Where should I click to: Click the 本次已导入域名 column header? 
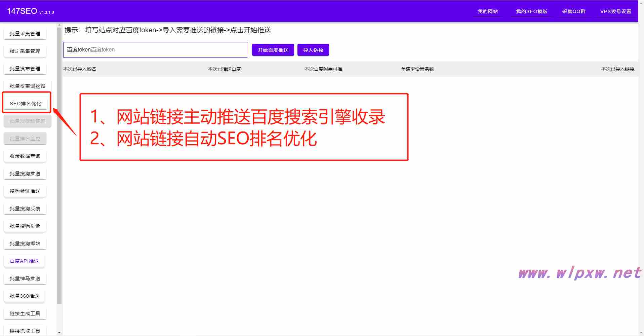point(80,69)
